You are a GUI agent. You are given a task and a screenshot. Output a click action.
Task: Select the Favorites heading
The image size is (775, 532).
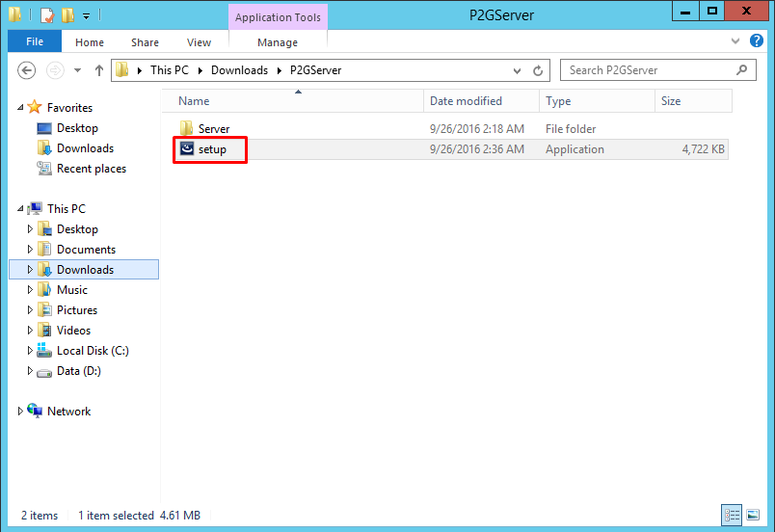click(69, 108)
